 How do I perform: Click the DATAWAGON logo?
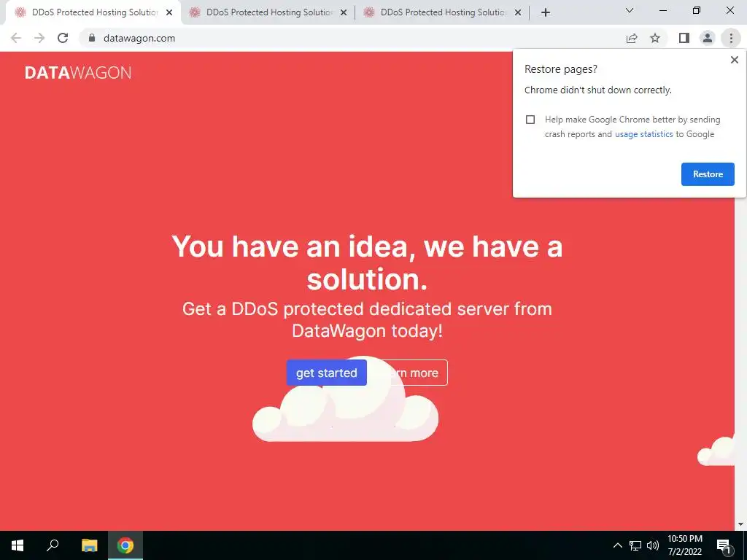tap(78, 73)
